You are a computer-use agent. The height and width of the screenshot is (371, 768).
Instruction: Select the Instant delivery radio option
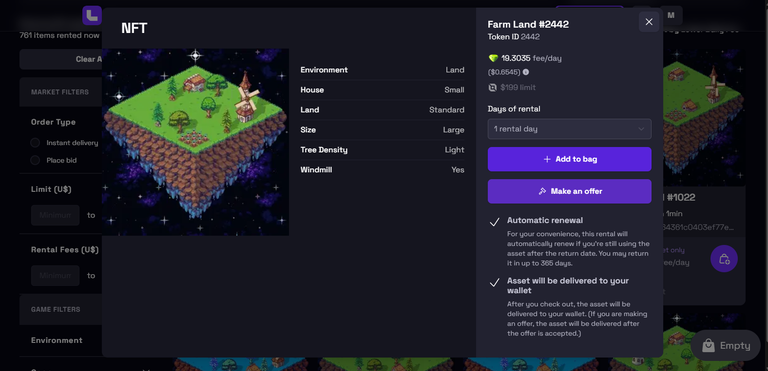[x=35, y=143]
